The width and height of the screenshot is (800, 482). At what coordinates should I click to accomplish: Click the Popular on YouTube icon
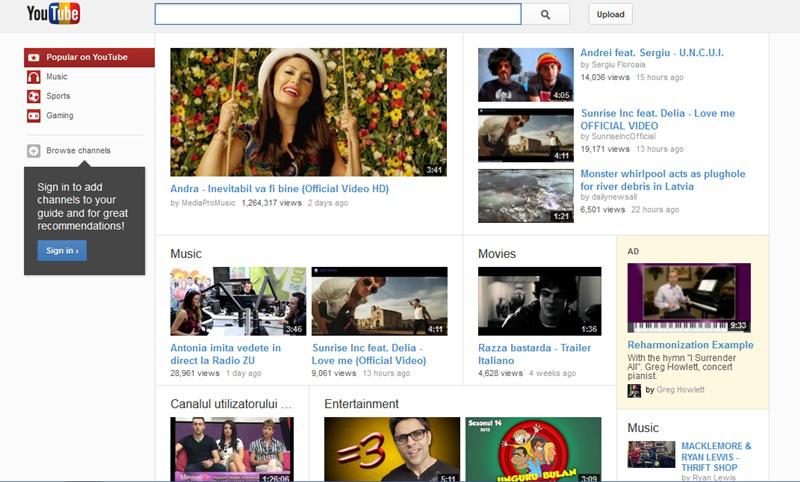(34, 58)
